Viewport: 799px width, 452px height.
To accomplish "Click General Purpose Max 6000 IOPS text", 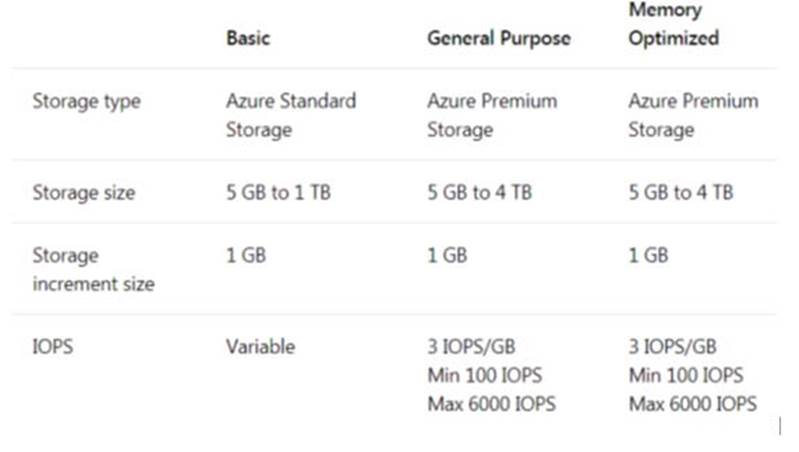I will [492, 404].
